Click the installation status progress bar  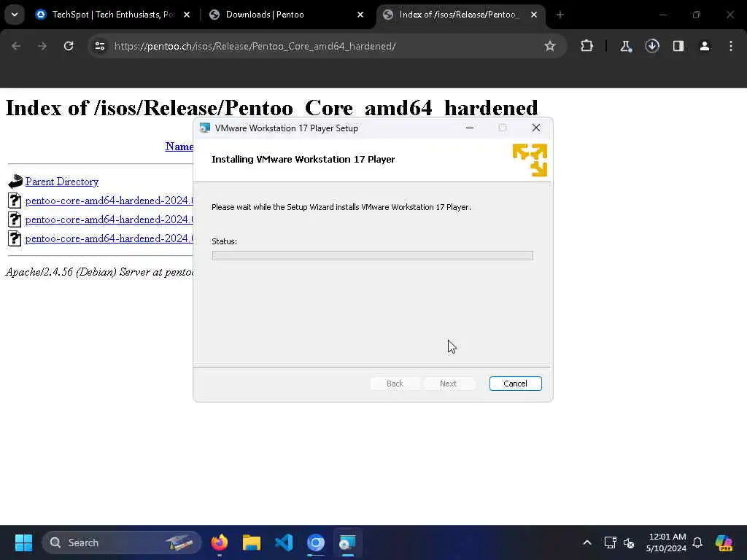click(372, 256)
